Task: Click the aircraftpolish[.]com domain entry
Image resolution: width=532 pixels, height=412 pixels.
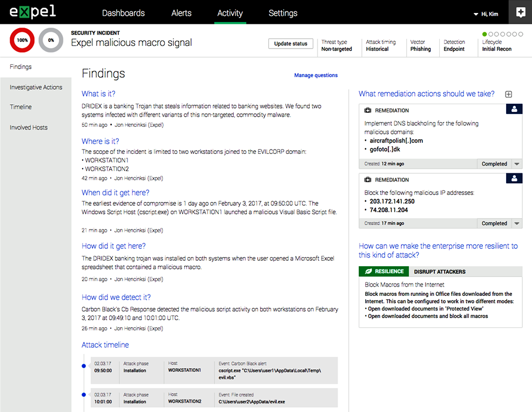Action: [396, 141]
